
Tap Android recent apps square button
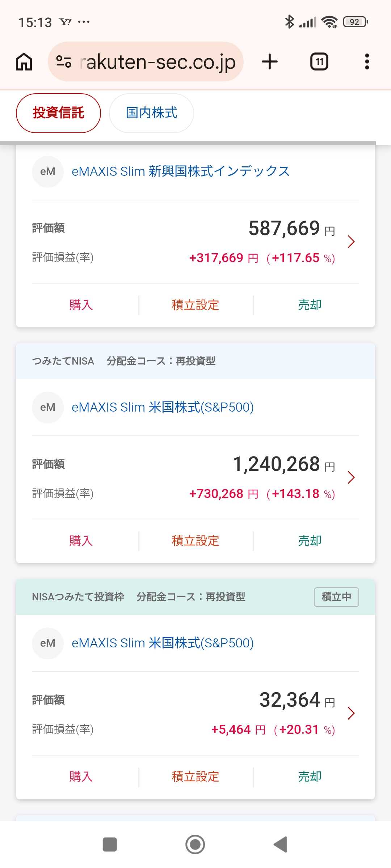tap(110, 844)
